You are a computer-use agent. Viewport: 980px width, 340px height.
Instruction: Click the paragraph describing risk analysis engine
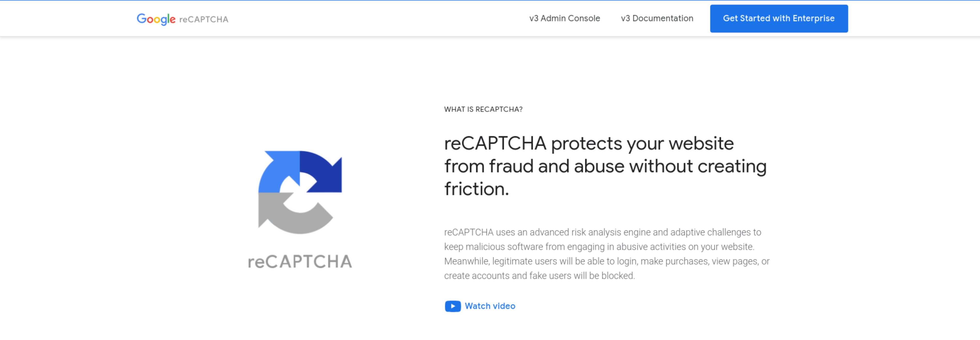tap(607, 254)
